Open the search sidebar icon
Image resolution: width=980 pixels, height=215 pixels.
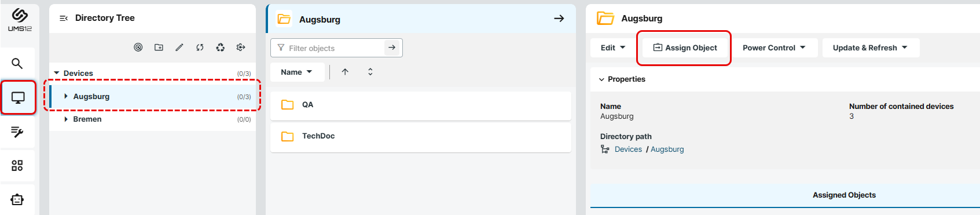(x=17, y=63)
